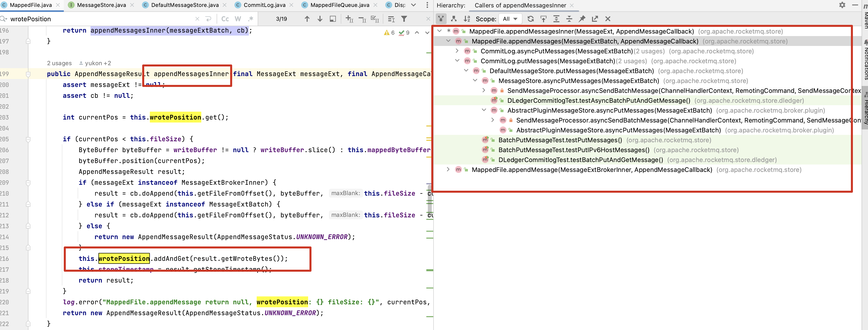Pin the hierarchy tab
868x330 pixels.
tap(582, 19)
